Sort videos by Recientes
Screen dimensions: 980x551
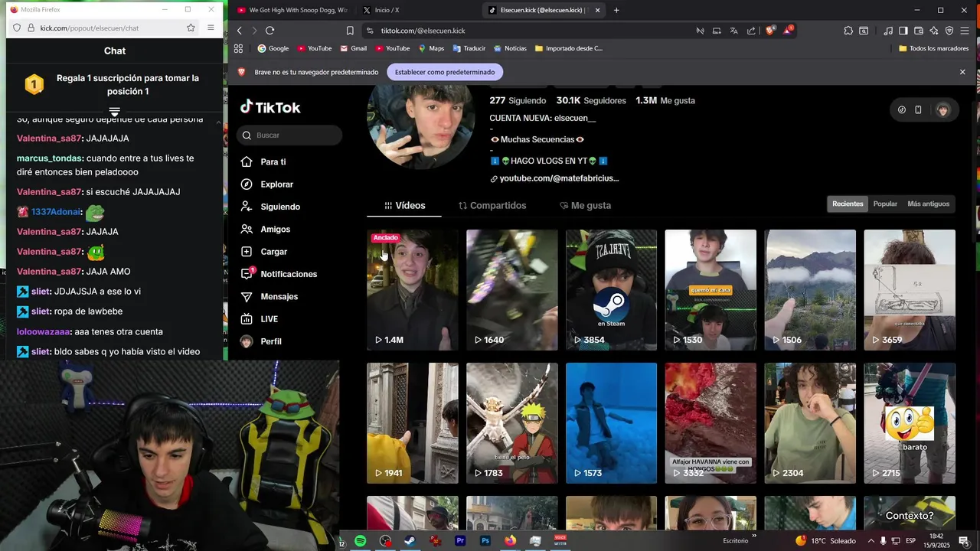(x=848, y=204)
